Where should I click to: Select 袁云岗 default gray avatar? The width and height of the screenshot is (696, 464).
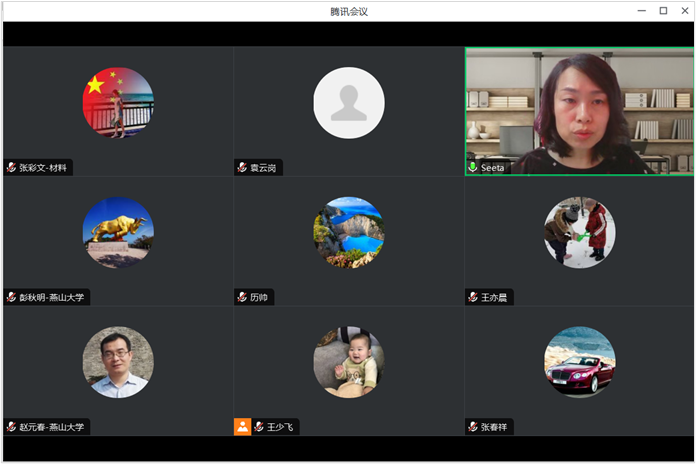coord(349,103)
